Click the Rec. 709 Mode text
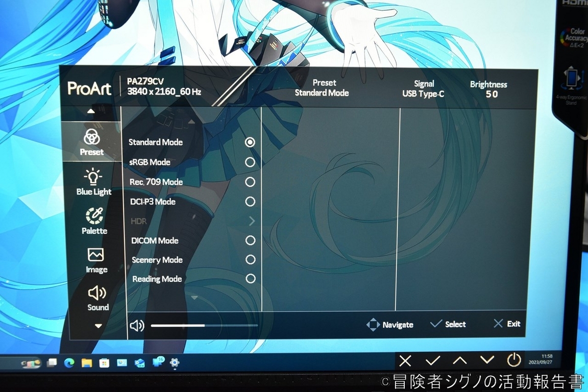 coord(156,182)
